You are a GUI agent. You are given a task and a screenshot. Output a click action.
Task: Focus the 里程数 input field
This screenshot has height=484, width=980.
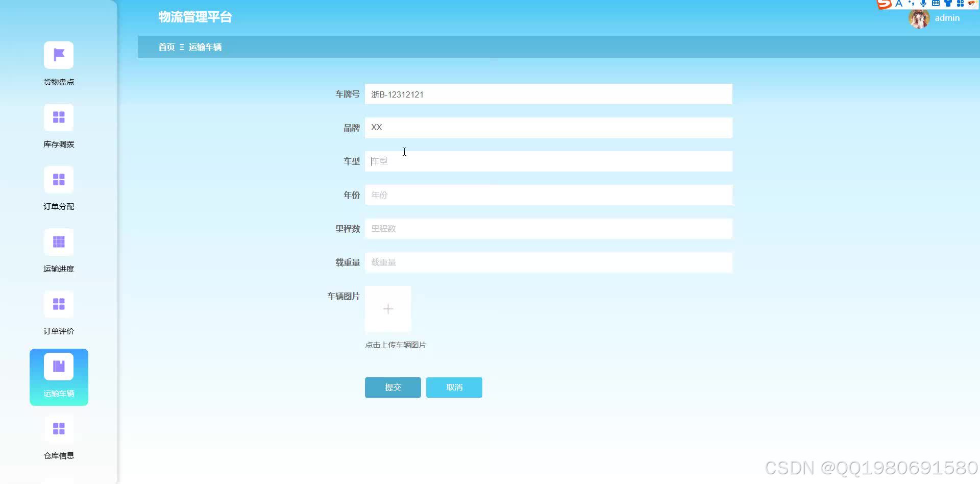click(549, 229)
